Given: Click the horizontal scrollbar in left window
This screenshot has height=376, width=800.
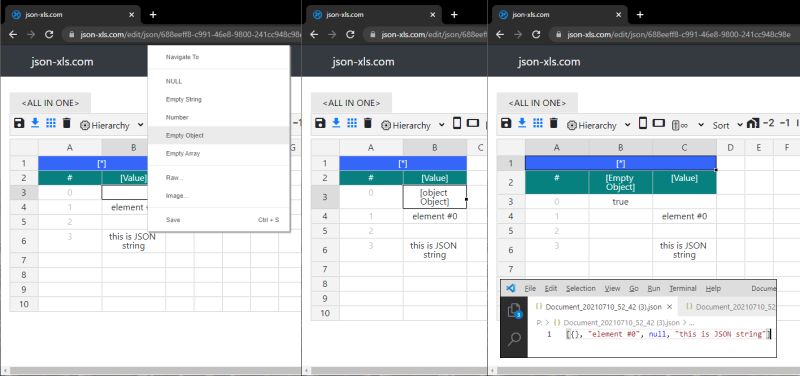Looking at the screenshot, I should pos(151,371).
